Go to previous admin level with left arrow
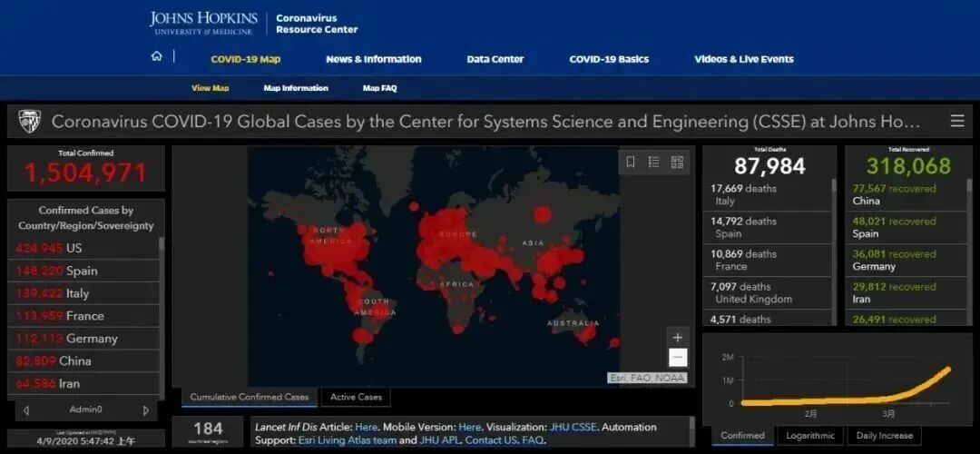This screenshot has width=980, height=454. 25,410
